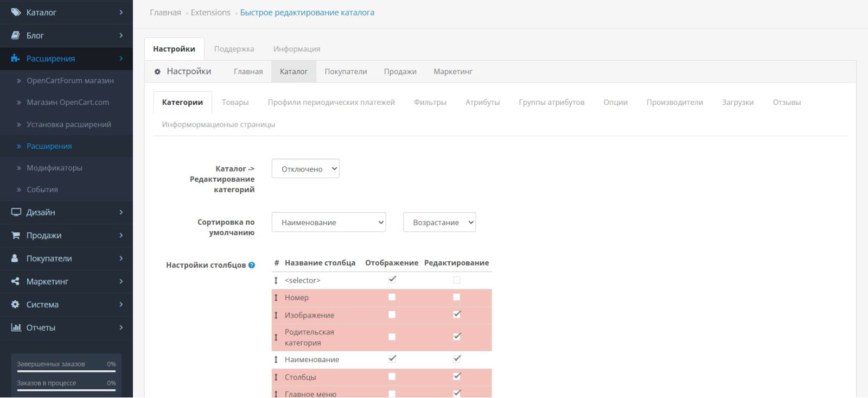The image size is (868, 398).
Task: Toggle Отображение checkbox for <selector>
Action: click(x=392, y=280)
